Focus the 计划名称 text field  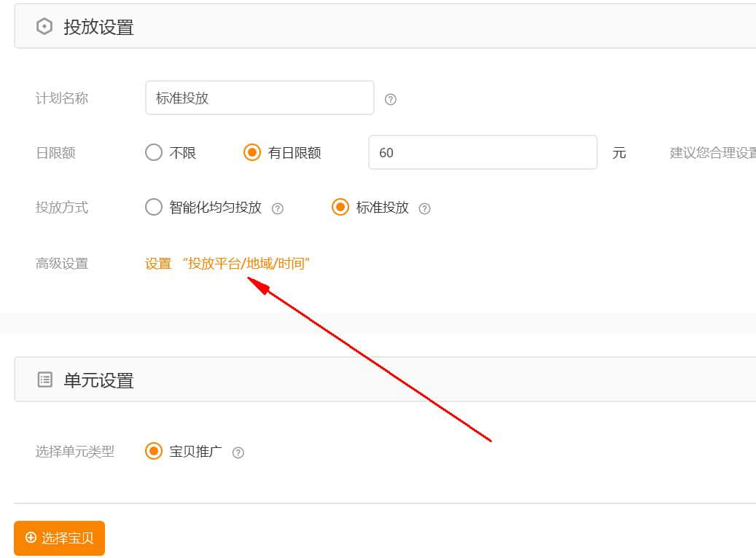(260, 98)
